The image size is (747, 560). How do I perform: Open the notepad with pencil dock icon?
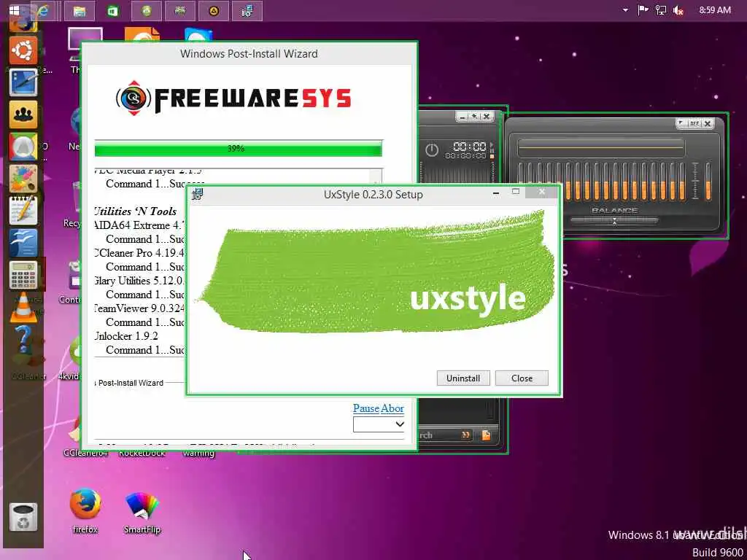tap(23, 211)
